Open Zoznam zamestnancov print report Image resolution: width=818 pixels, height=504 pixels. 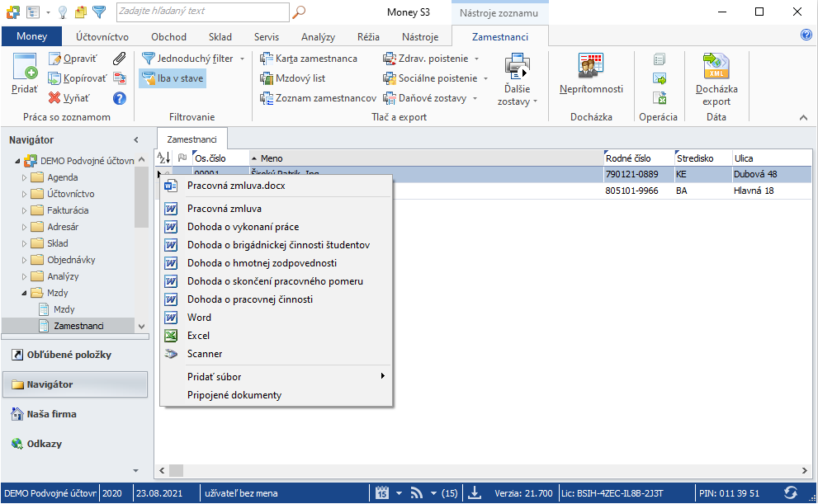pos(319,98)
